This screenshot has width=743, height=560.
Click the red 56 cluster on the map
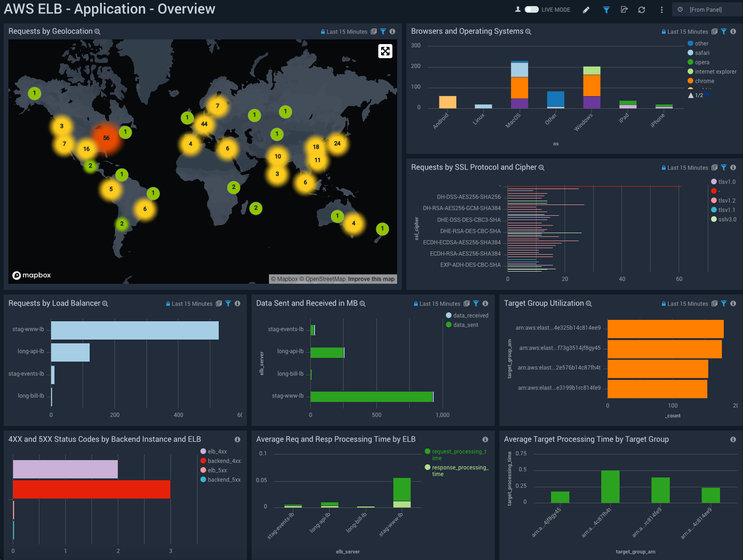(107, 138)
